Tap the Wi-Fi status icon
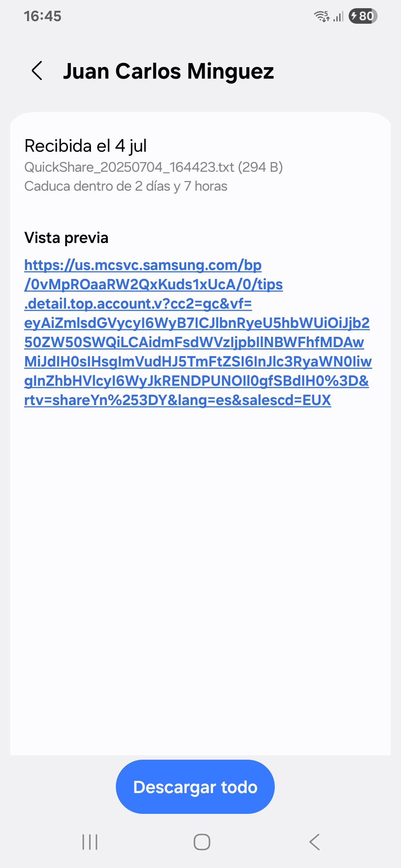Viewport: 401px width, 868px height. point(322,16)
